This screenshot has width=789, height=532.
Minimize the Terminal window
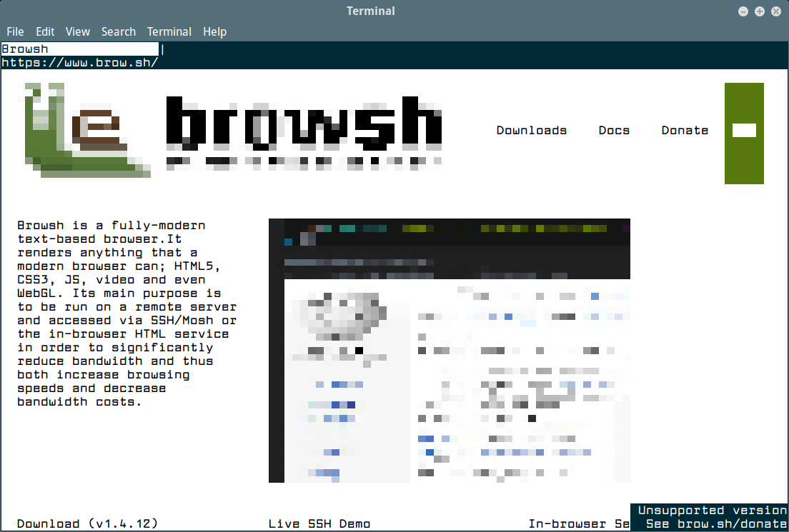[x=743, y=11]
